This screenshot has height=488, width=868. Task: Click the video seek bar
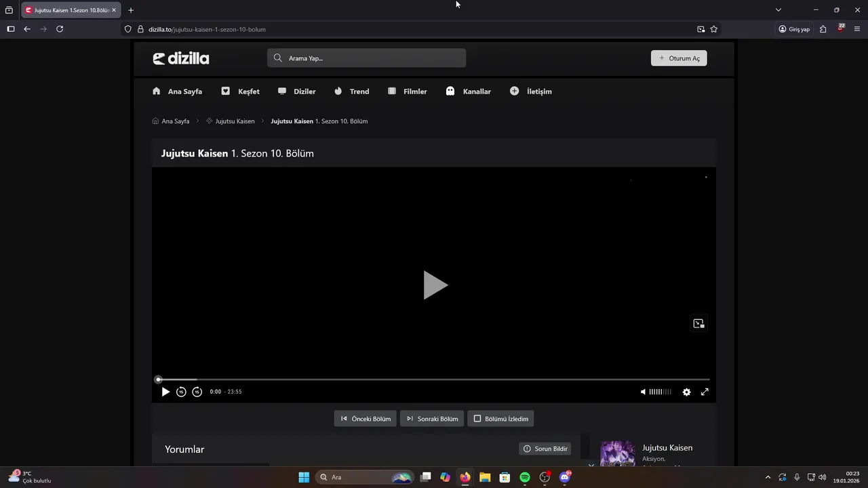[x=433, y=380]
